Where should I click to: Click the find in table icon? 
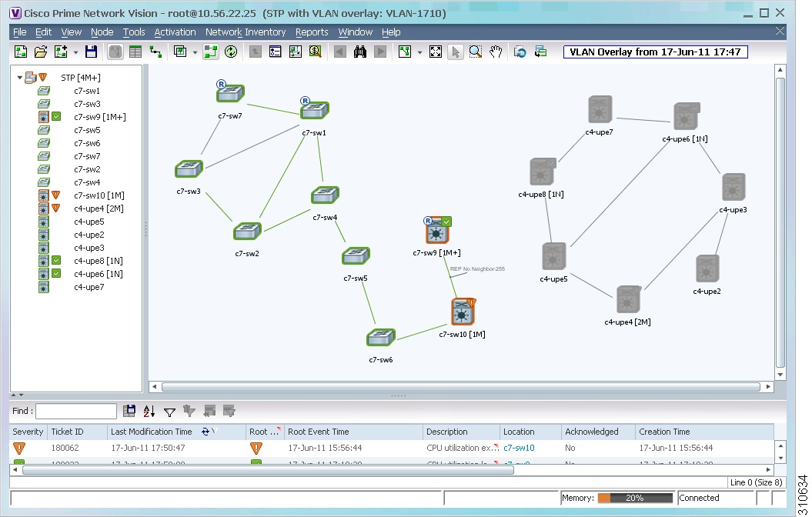pos(129,411)
